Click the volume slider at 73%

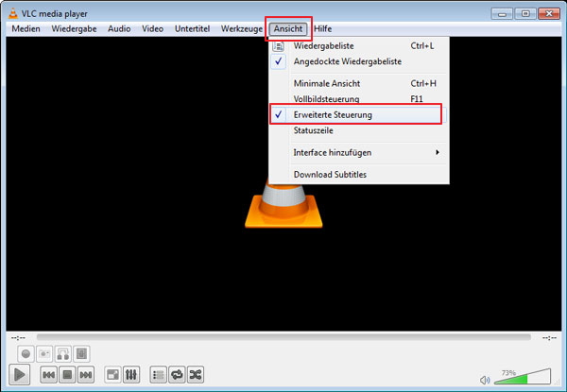[523, 377]
